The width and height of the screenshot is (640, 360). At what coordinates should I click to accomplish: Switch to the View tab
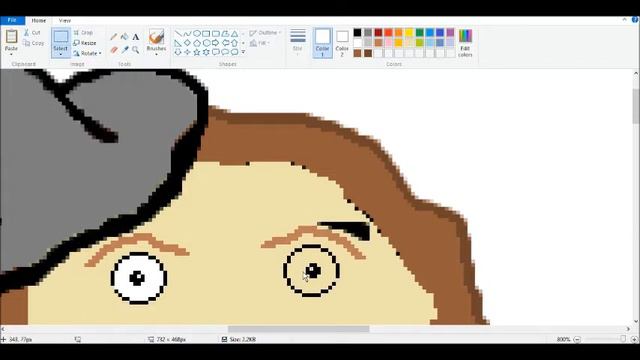tap(65, 20)
